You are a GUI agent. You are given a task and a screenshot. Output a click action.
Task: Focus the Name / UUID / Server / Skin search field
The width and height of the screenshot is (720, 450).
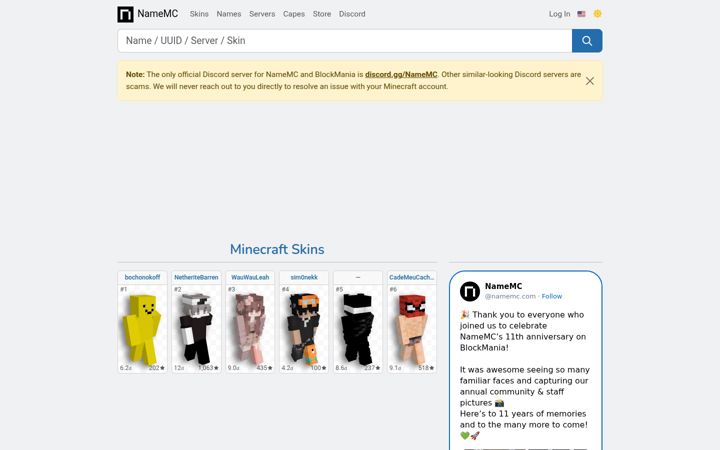(x=345, y=41)
